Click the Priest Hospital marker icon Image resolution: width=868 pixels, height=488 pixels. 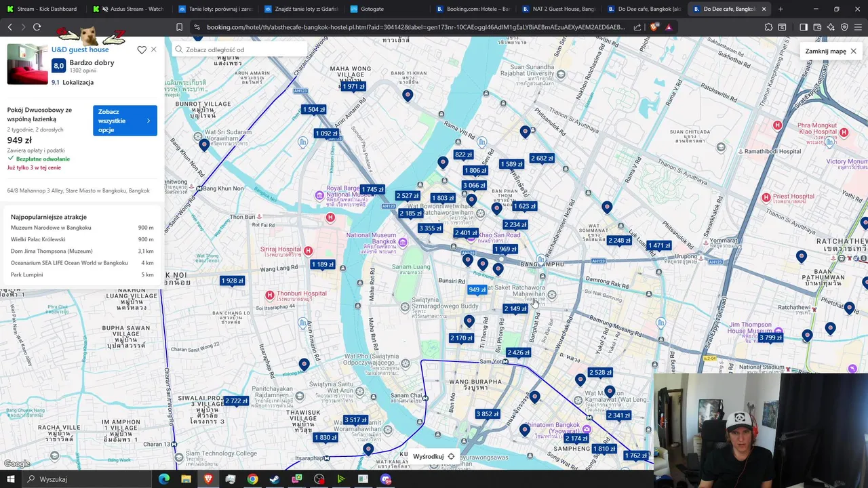coord(766,197)
